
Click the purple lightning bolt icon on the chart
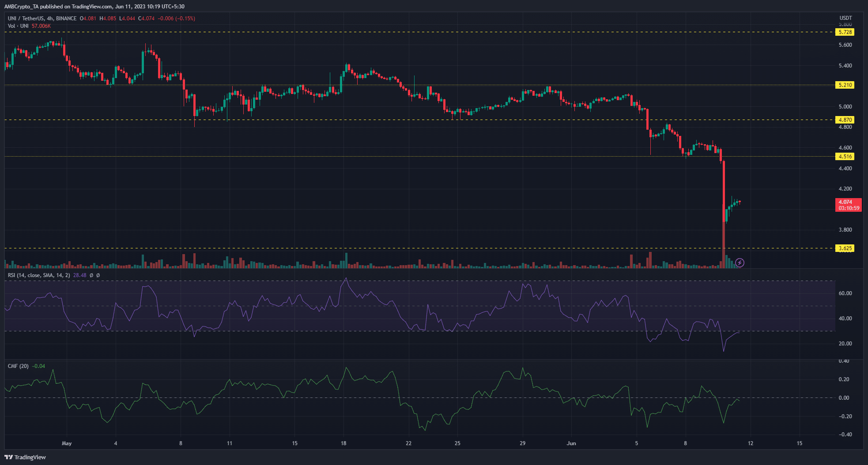tap(740, 263)
